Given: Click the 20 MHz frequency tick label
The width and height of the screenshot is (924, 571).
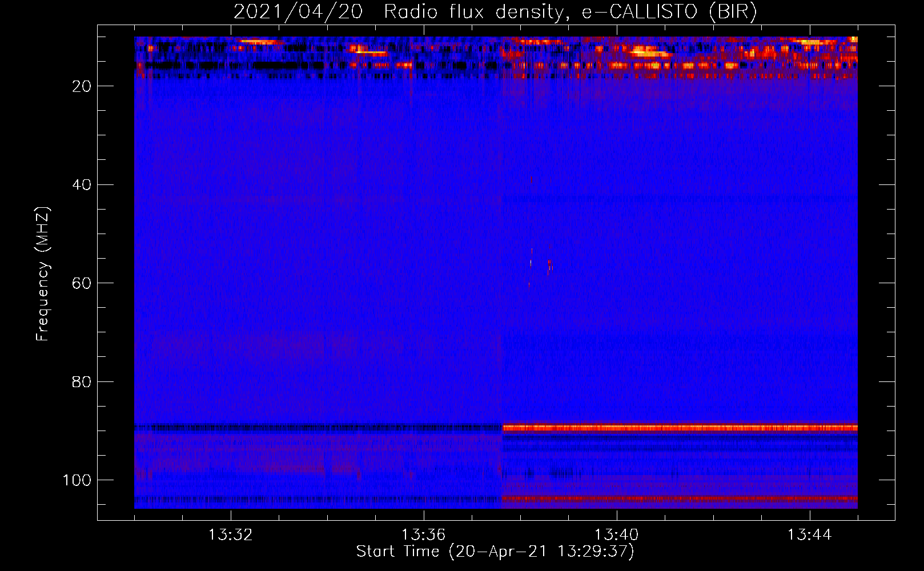Looking at the screenshot, I should [82, 86].
